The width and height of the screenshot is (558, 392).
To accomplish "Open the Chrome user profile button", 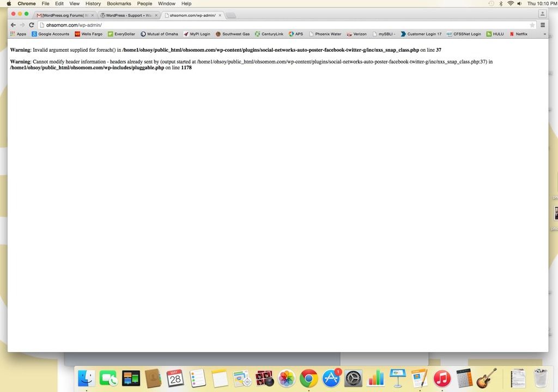I will coord(542,14).
